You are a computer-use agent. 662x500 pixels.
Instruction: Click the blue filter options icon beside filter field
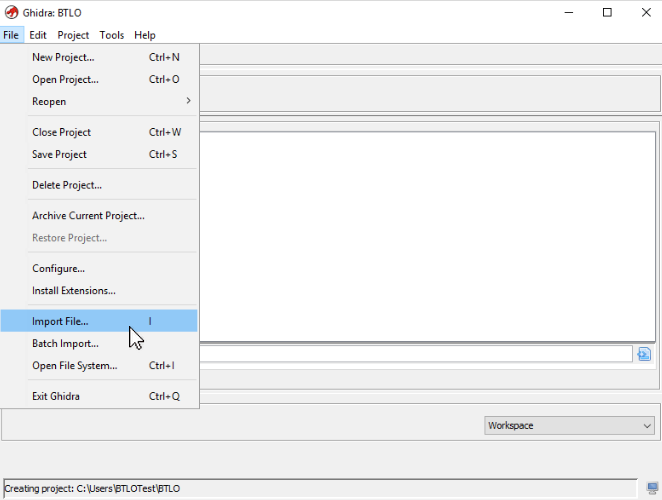coord(644,354)
